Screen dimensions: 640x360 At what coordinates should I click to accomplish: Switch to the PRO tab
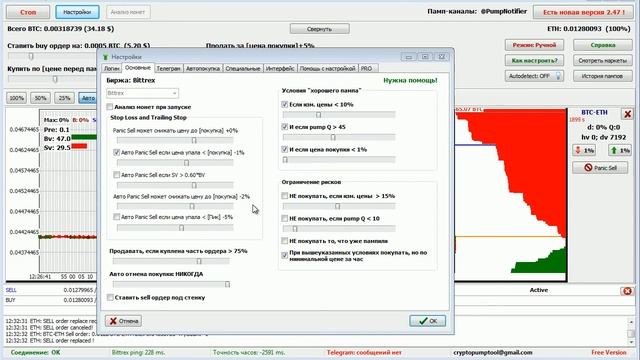pyautogui.click(x=367, y=69)
